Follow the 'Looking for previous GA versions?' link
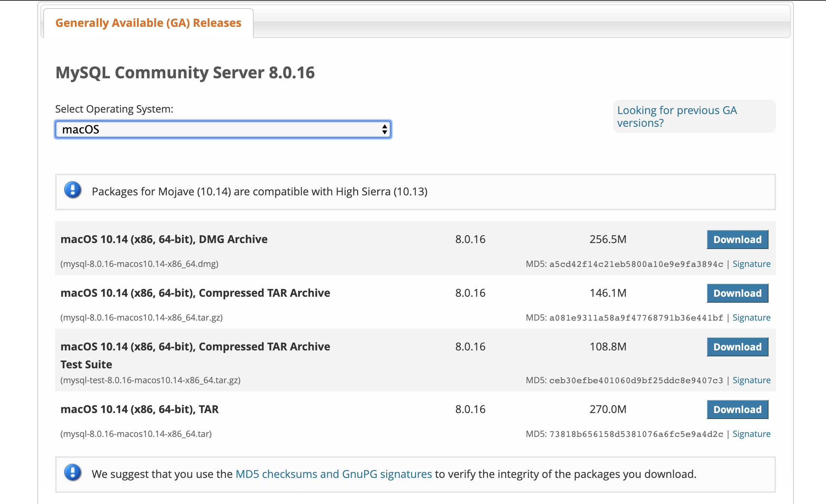 point(677,116)
